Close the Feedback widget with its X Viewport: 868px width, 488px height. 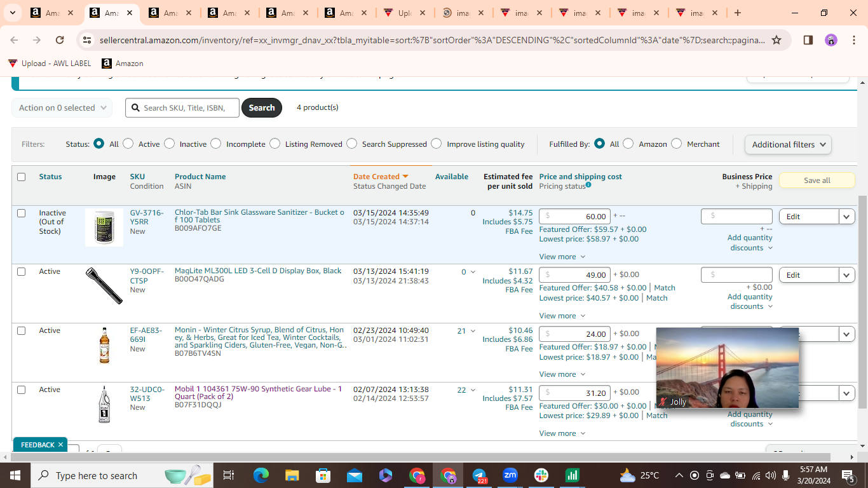[x=60, y=445]
